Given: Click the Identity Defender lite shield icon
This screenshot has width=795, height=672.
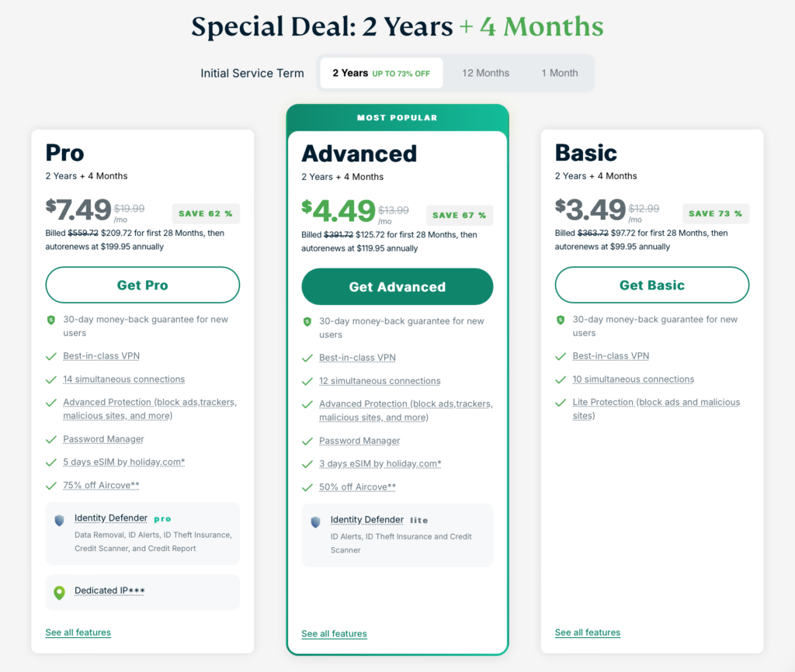Looking at the screenshot, I should coord(315,521).
